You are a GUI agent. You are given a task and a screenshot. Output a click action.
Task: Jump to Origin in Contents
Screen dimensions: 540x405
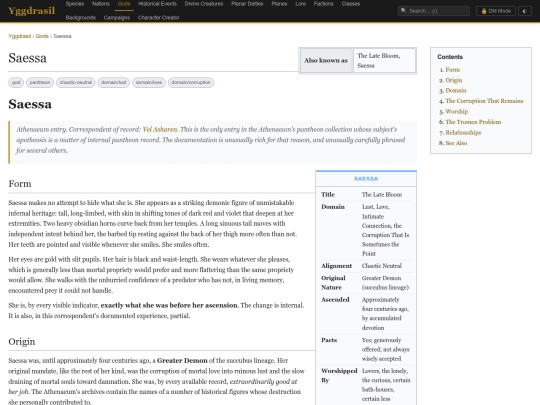click(454, 80)
